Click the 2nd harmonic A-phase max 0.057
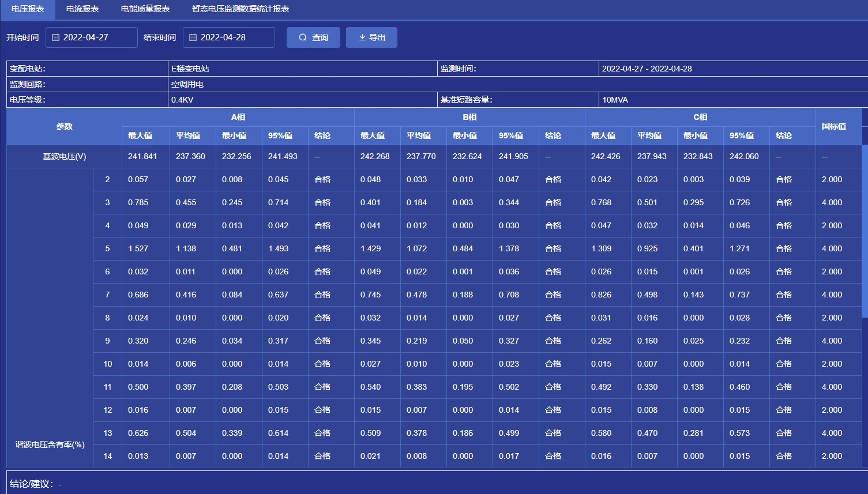This screenshot has height=494, width=868. pos(138,179)
